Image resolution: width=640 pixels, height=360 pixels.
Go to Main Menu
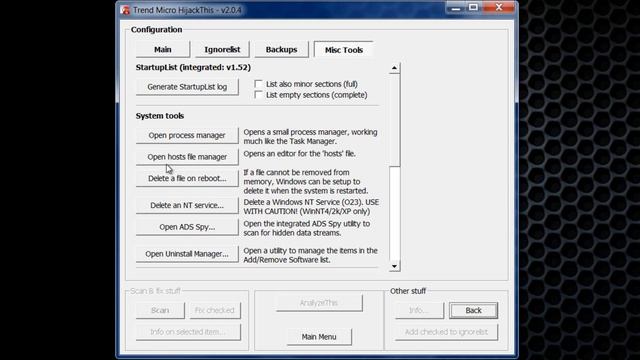pos(319,337)
